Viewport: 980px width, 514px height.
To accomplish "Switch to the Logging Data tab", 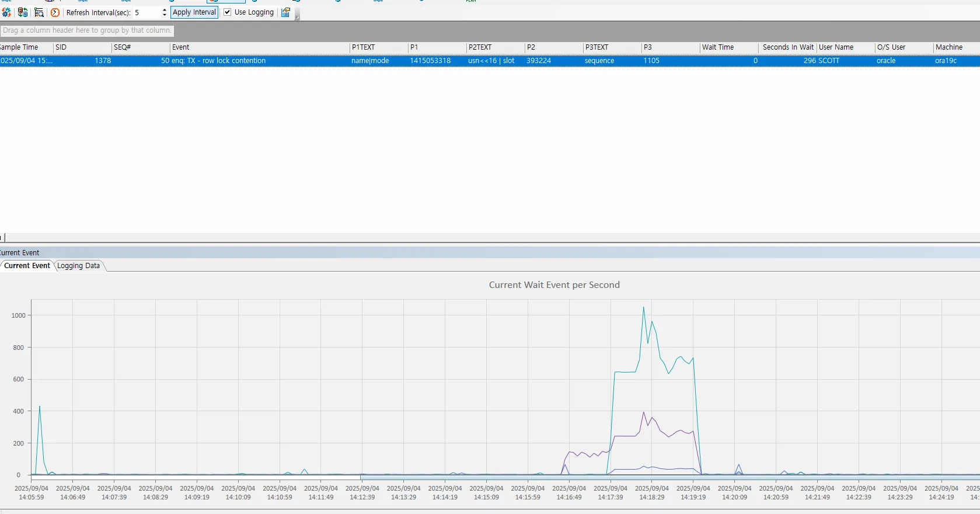I will coord(78,266).
